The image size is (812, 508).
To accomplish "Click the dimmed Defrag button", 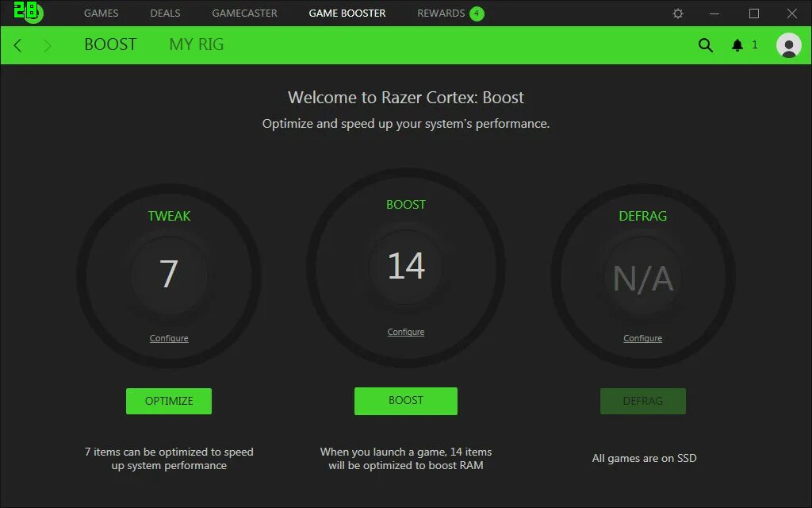I will point(642,401).
